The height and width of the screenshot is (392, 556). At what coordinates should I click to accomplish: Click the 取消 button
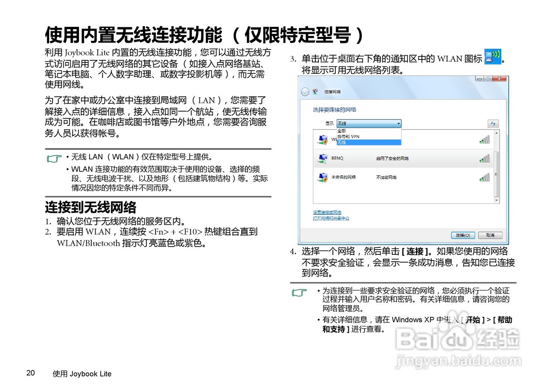pos(490,235)
